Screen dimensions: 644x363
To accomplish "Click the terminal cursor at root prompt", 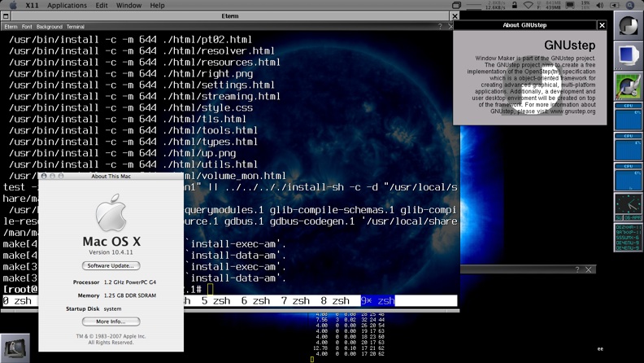I will pos(211,290).
